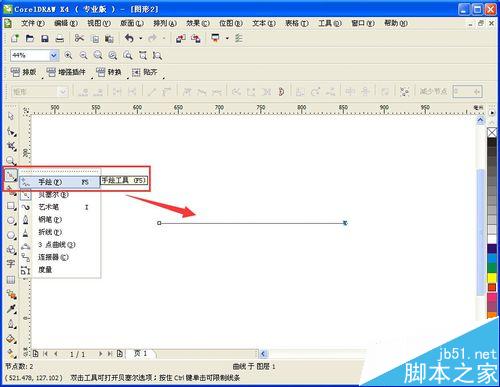Click the Zoom out magnifier icon
500x387 pixels.
pos(83,56)
